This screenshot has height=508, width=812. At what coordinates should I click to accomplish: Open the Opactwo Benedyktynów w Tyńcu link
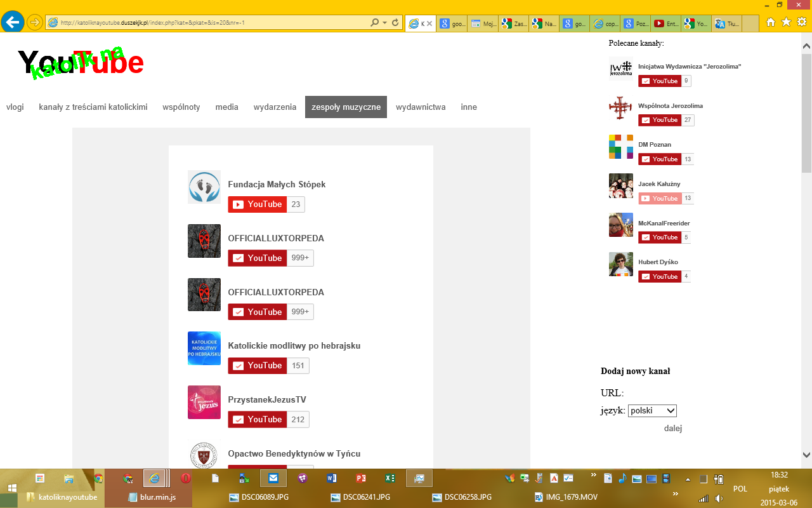click(294, 454)
